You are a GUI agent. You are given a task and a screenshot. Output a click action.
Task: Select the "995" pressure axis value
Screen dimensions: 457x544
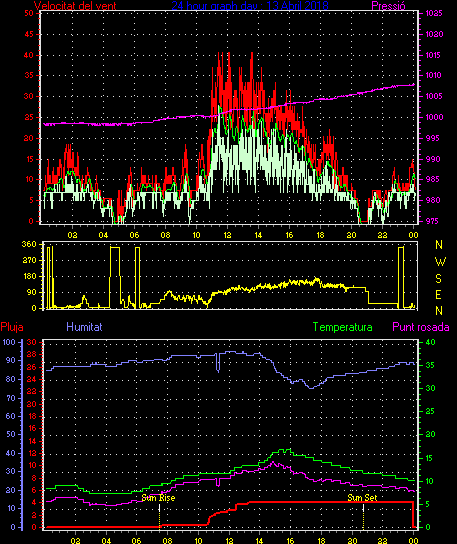[432, 138]
